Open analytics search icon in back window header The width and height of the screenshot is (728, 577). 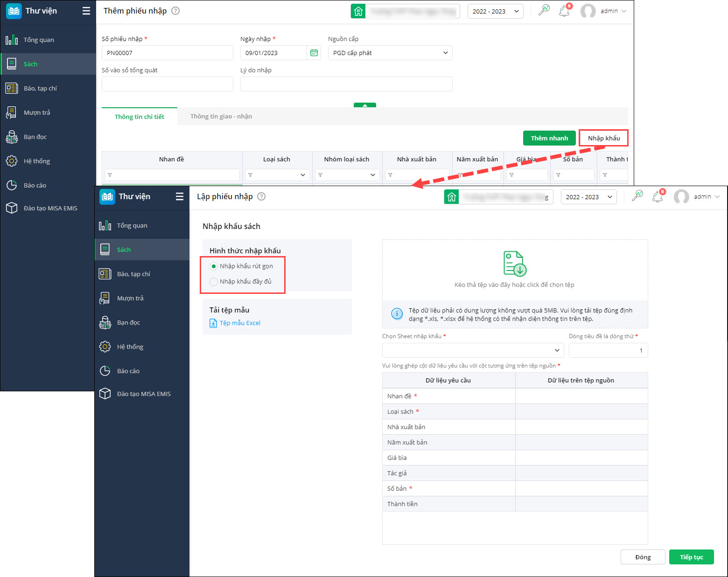tap(544, 10)
